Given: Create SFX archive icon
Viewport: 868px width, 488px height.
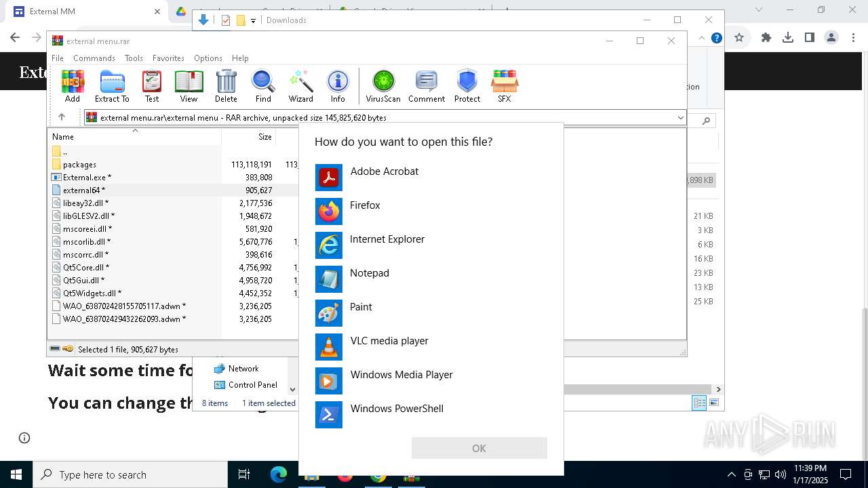Looking at the screenshot, I should [x=505, y=86].
